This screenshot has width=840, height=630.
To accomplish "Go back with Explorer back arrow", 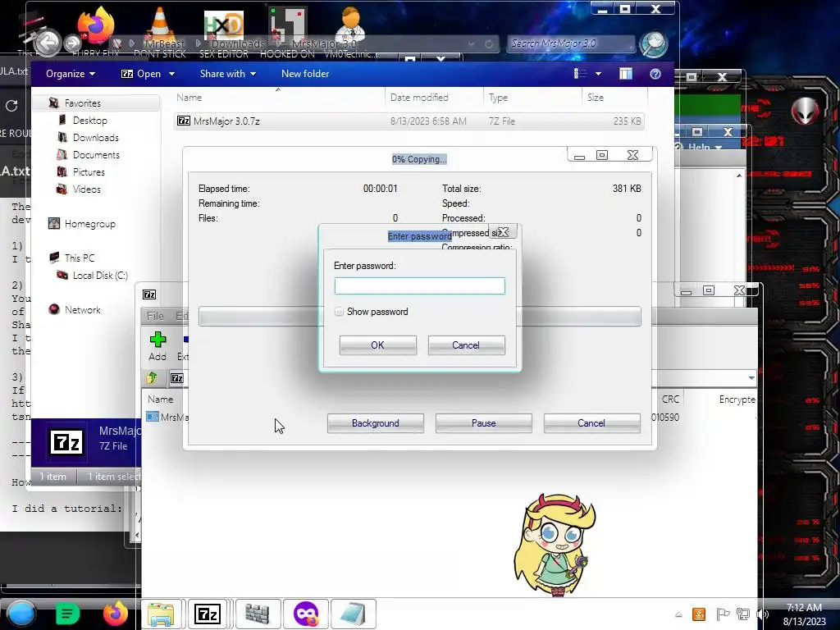I will 47,43.
